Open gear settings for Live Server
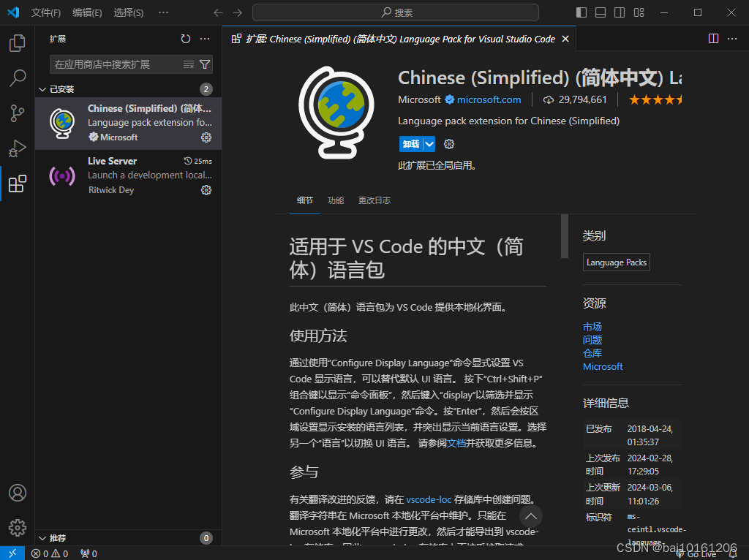 206,190
